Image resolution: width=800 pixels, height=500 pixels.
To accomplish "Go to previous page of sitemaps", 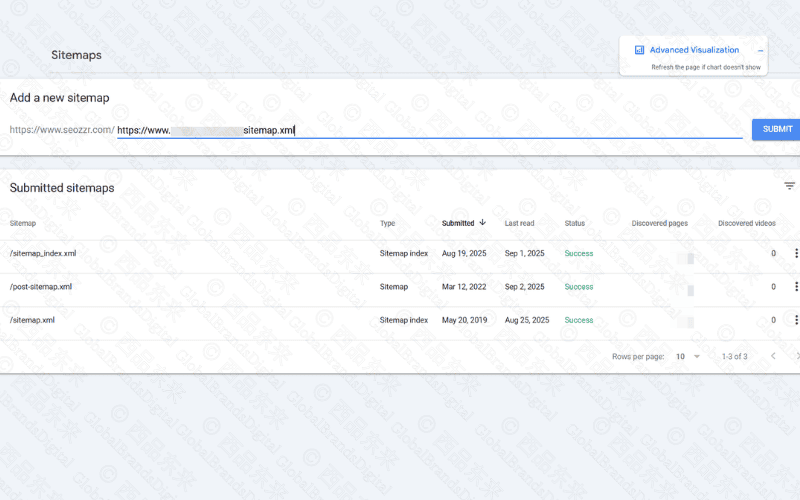I will pyautogui.click(x=772, y=356).
